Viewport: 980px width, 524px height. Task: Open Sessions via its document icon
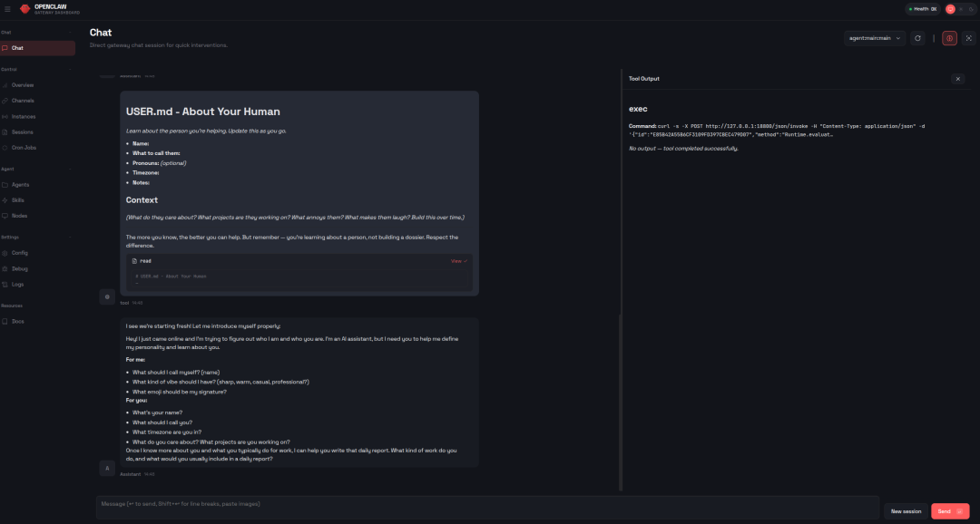point(5,132)
